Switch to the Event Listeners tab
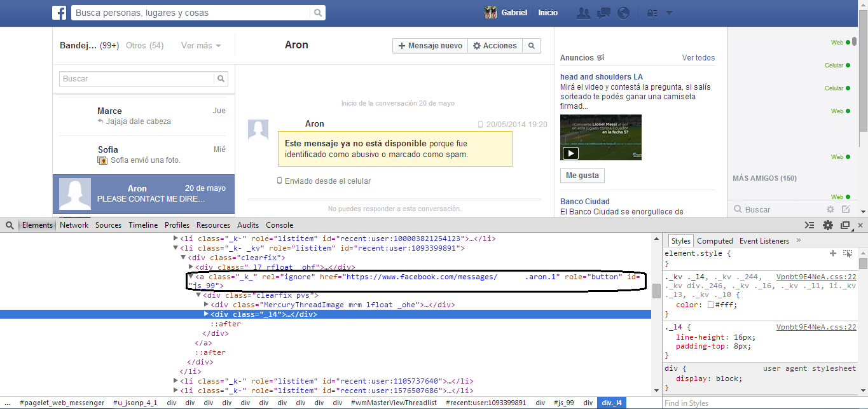This screenshot has width=868, height=409. click(x=764, y=241)
